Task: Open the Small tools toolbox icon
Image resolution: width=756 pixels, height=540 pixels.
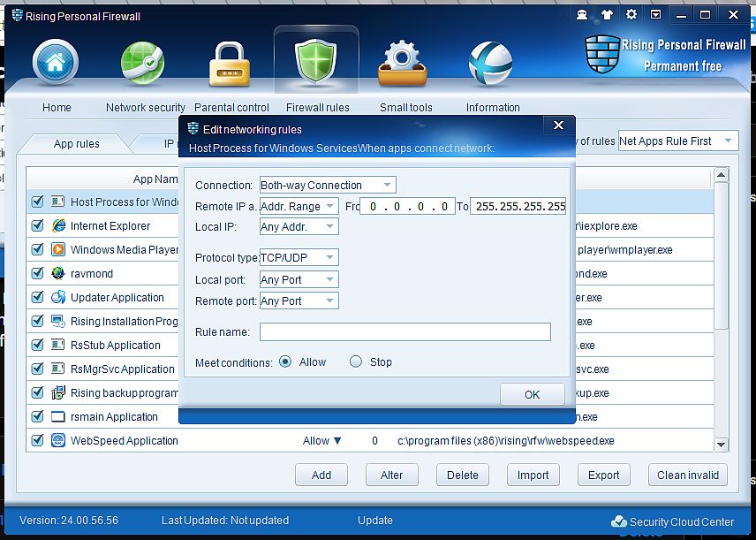Action: click(x=403, y=64)
